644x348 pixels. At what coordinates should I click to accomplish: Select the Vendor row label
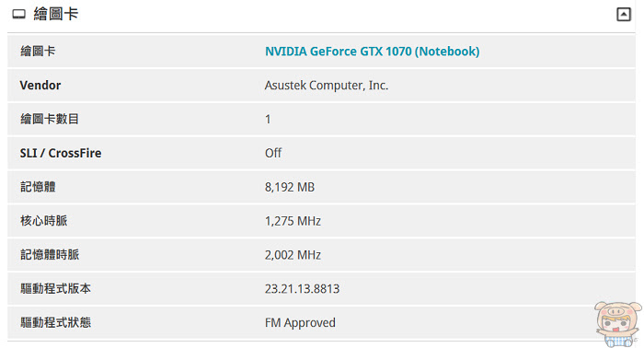pyautogui.click(x=40, y=85)
